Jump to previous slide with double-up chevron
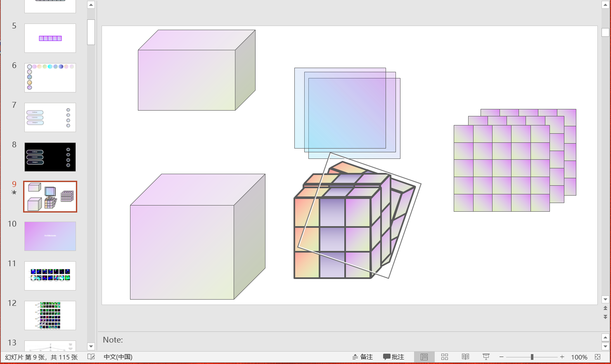The height and width of the screenshot is (364, 611). pyautogui.click(x=605, y=307)
